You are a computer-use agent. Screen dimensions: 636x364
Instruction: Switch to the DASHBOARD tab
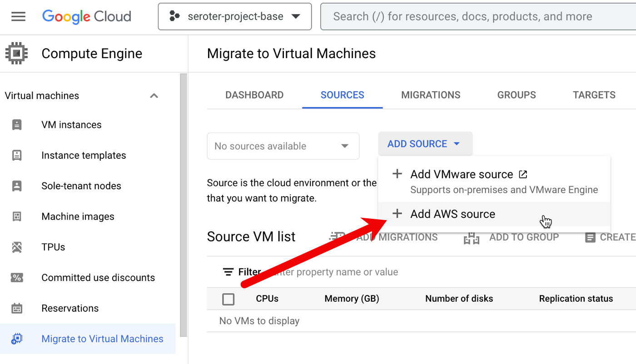click(254, 95)
